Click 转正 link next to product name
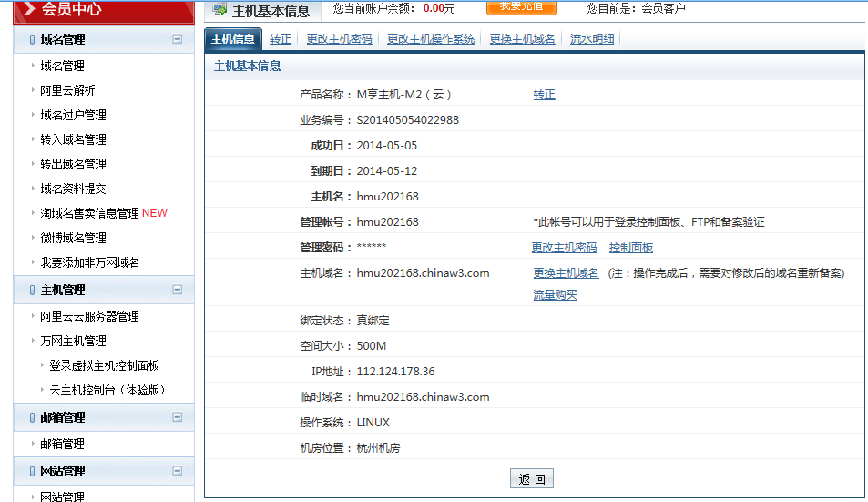Screen dimensions: 868x502 point(544,95)
